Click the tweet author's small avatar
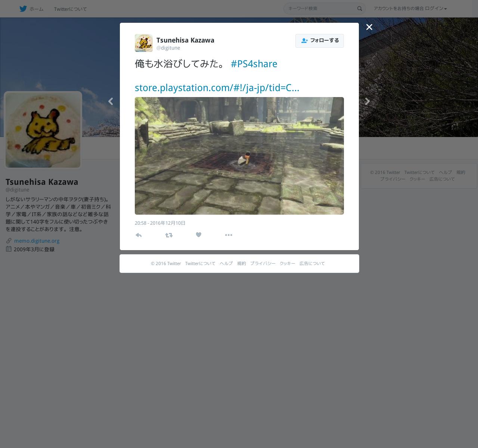The height and width of the screenshot is (448, 478). tap(144, 43)
